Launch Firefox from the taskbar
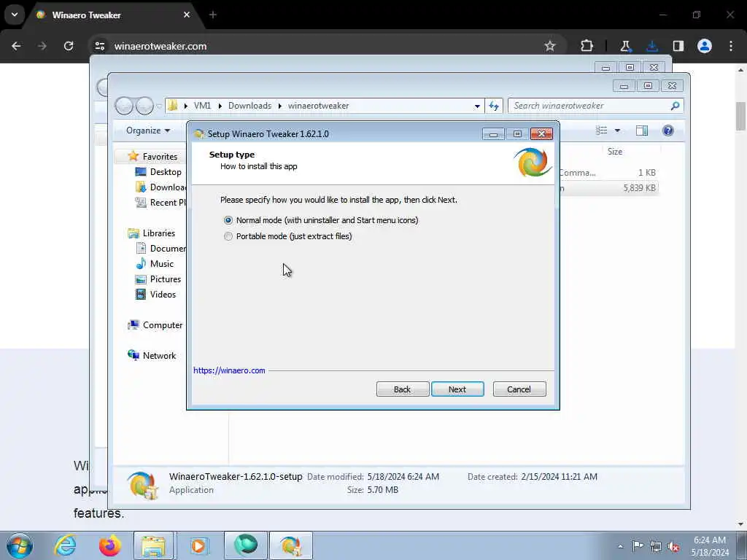The image size is (747, 560). pyautogui.click(x=110, y=545)
